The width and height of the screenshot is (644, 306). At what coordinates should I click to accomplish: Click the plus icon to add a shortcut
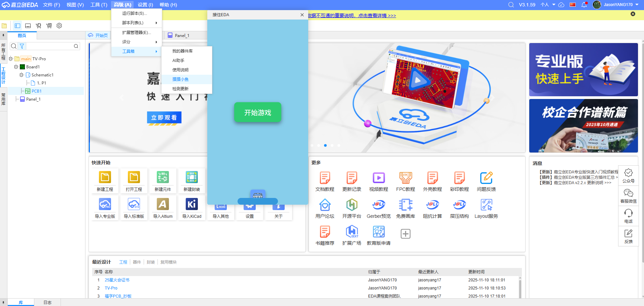pyautogui.click(x=405, y=234)
